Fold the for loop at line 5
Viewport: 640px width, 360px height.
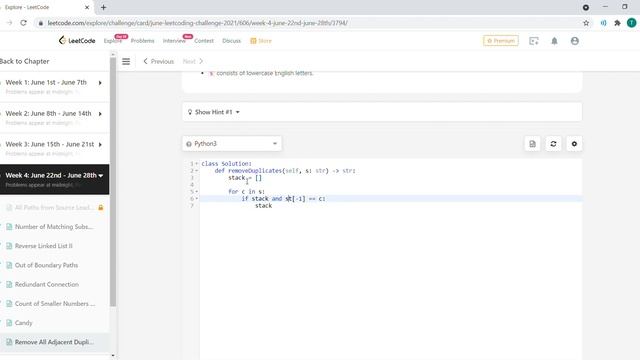[196, 191]
